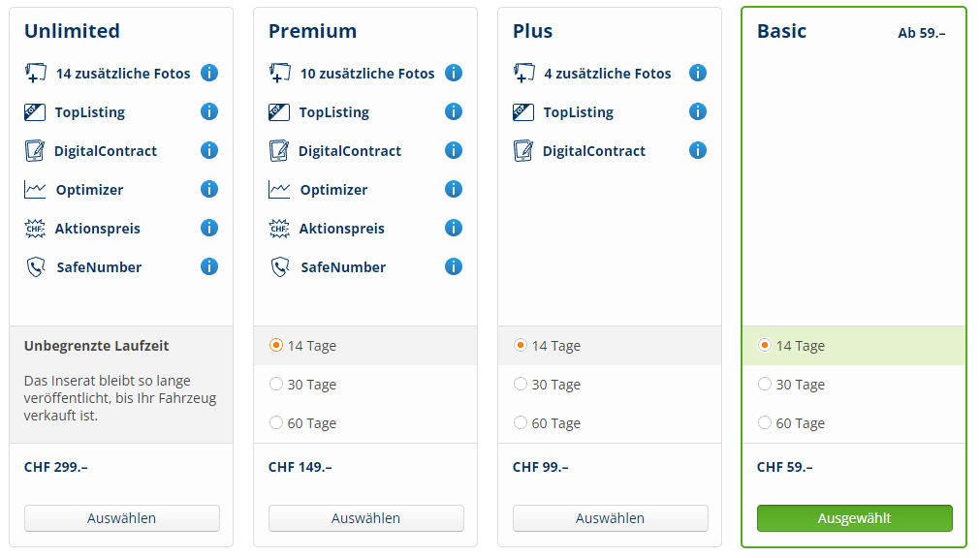Click the green Ausgewählt button
The width and height of the screenshot is (980, 558).
(x=854, y=518)
